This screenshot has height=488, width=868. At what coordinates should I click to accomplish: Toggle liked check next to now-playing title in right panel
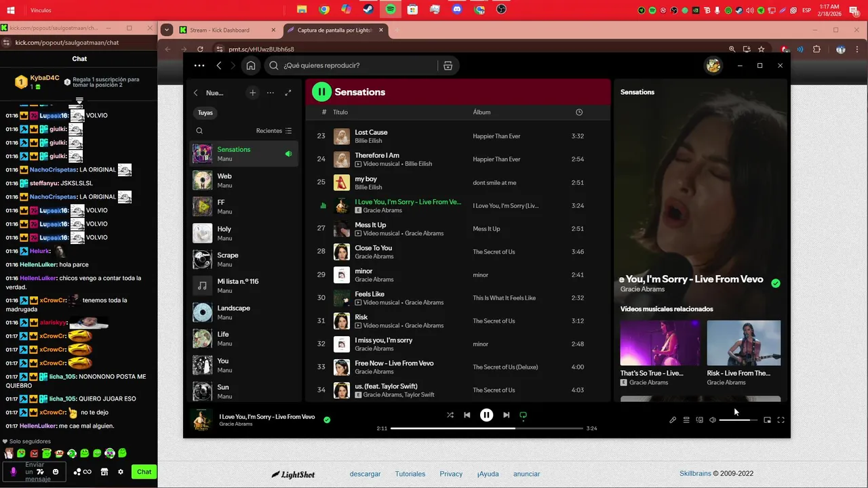click(776, 283)
